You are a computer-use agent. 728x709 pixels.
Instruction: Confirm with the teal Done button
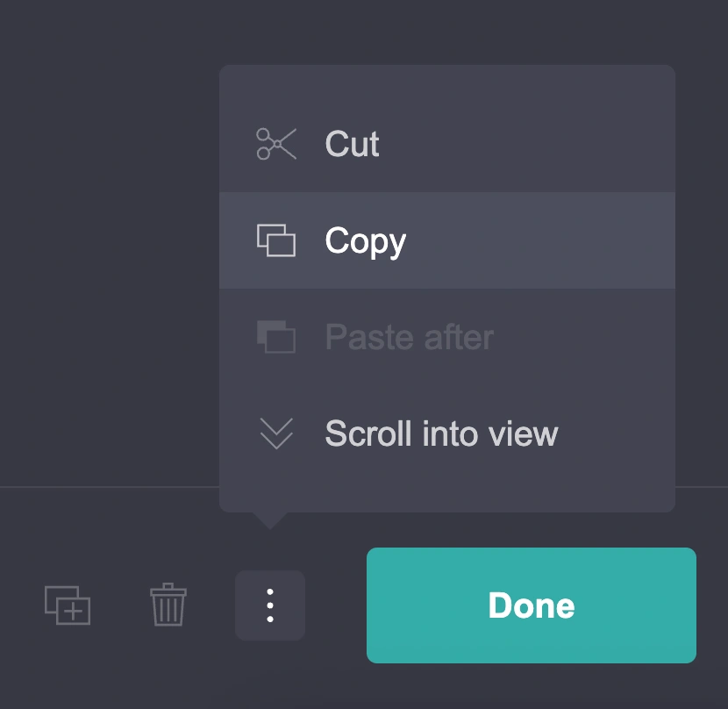532,605
